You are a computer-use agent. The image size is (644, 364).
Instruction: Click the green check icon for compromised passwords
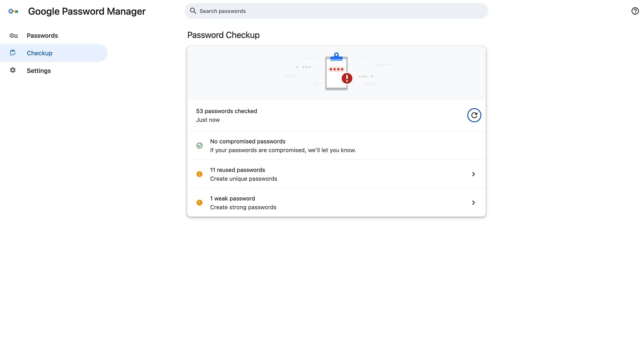[x=199, y=146]
